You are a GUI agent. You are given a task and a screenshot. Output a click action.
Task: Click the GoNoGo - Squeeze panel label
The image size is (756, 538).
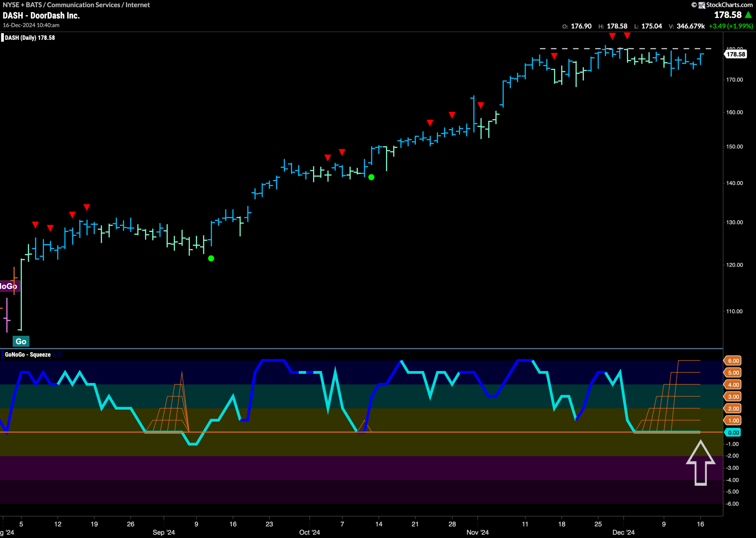pos(28,355)
